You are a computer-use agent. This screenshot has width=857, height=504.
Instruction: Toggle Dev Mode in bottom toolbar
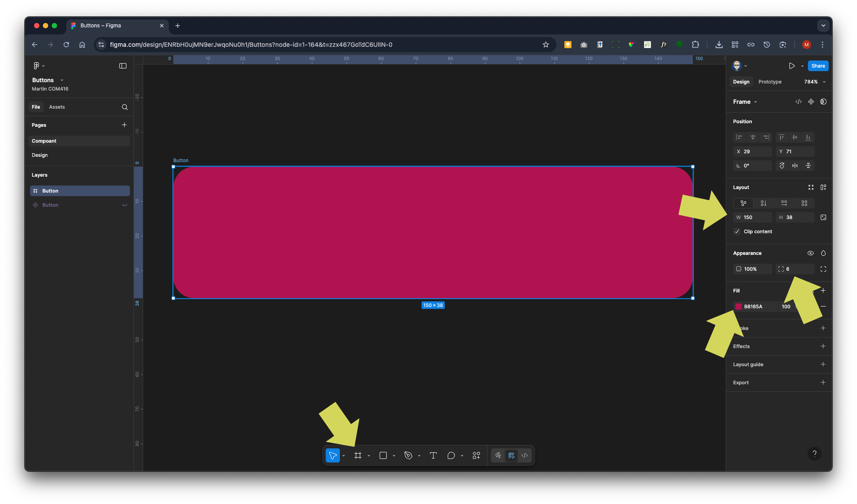525,455
